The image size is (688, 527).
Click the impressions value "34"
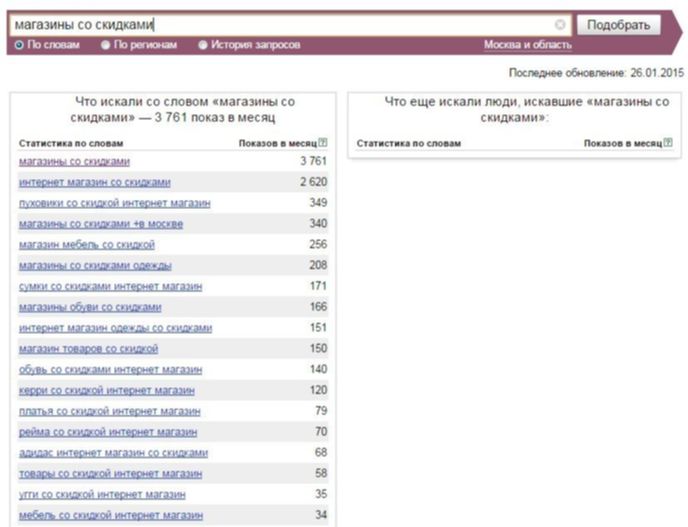pyautogui.click(x=321, y=515)
